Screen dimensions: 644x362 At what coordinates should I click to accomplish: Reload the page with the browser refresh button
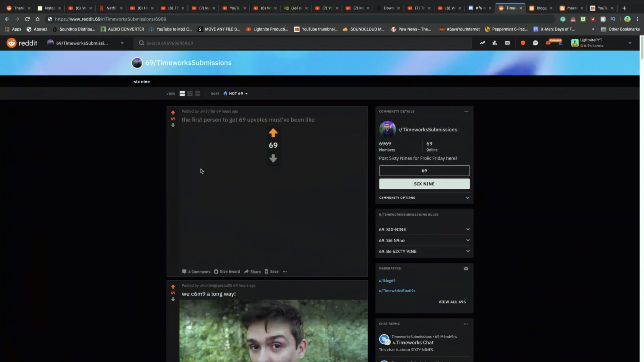pyautogui.click(x=28, y=19)
